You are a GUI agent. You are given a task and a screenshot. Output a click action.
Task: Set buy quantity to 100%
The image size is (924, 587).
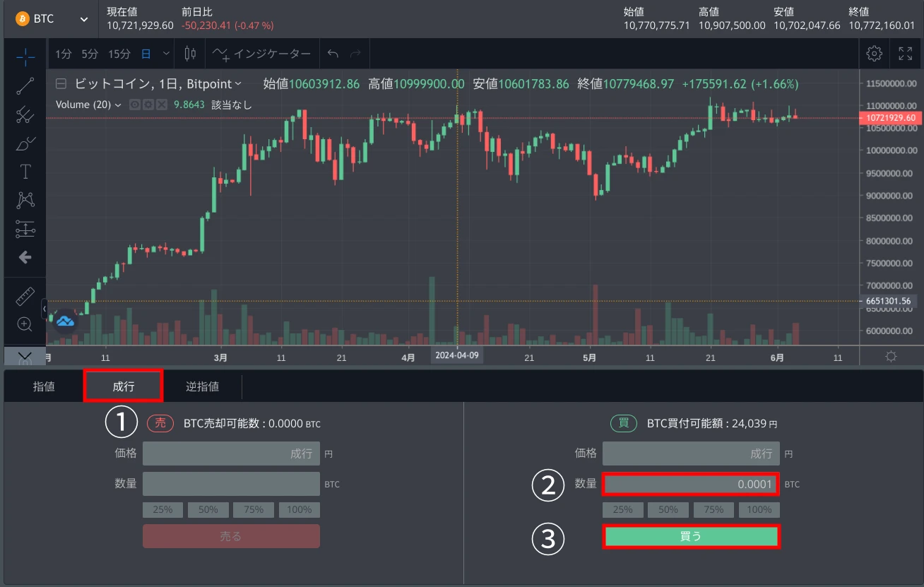pyautogui.click(x=759, y=509)
